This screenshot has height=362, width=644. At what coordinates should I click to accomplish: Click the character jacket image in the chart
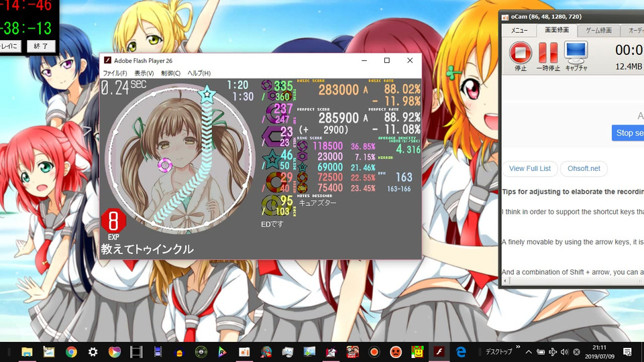click(180, 158)
